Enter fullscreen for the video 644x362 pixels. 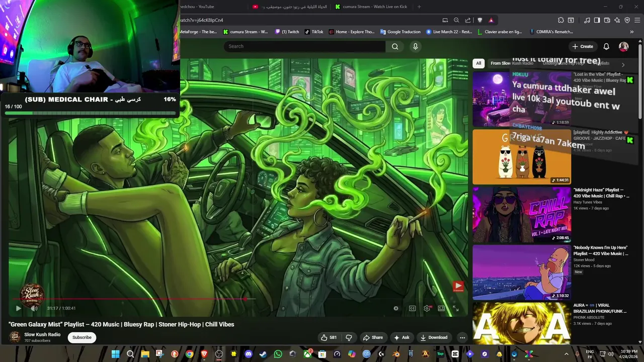(x=456, y=308)
